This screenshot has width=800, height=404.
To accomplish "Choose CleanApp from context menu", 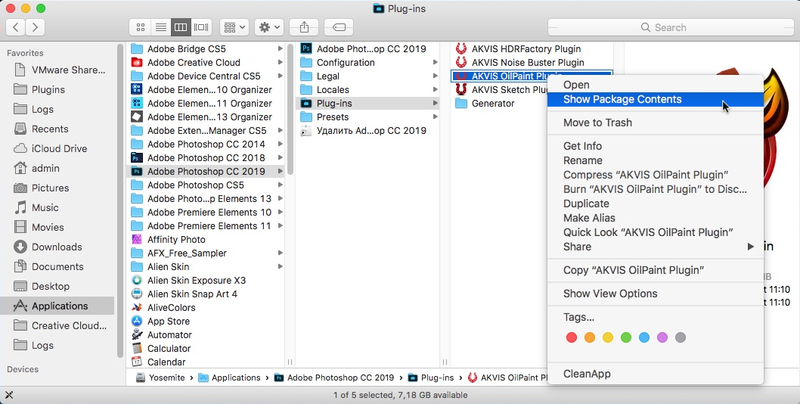I will 655,374.
